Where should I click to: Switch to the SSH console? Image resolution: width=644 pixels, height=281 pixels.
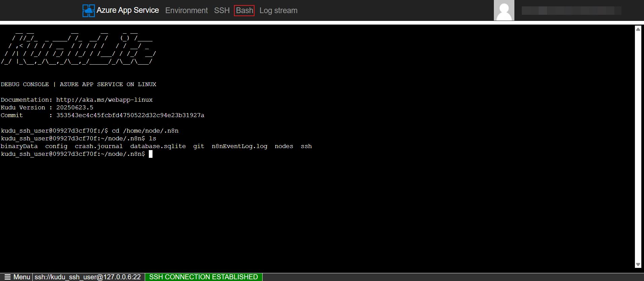pos(222,10)
